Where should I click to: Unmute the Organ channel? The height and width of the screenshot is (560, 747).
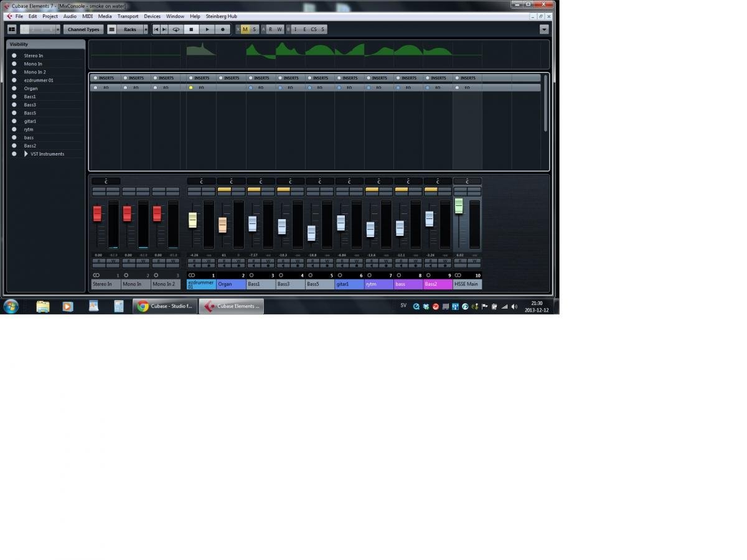[224, 189]
